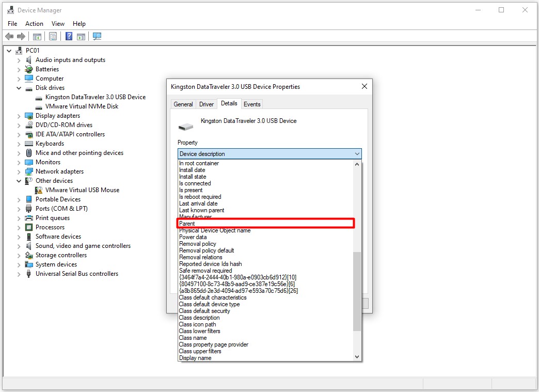Click the Display adapters category icon
The width and height of the screenshot is (539, 392).
pos(29,116)
